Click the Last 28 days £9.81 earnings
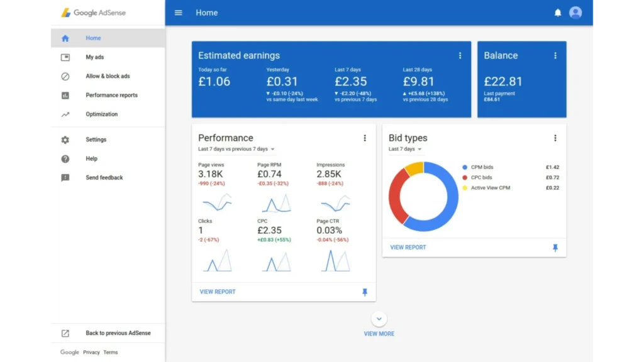 (x=419, y=81)
